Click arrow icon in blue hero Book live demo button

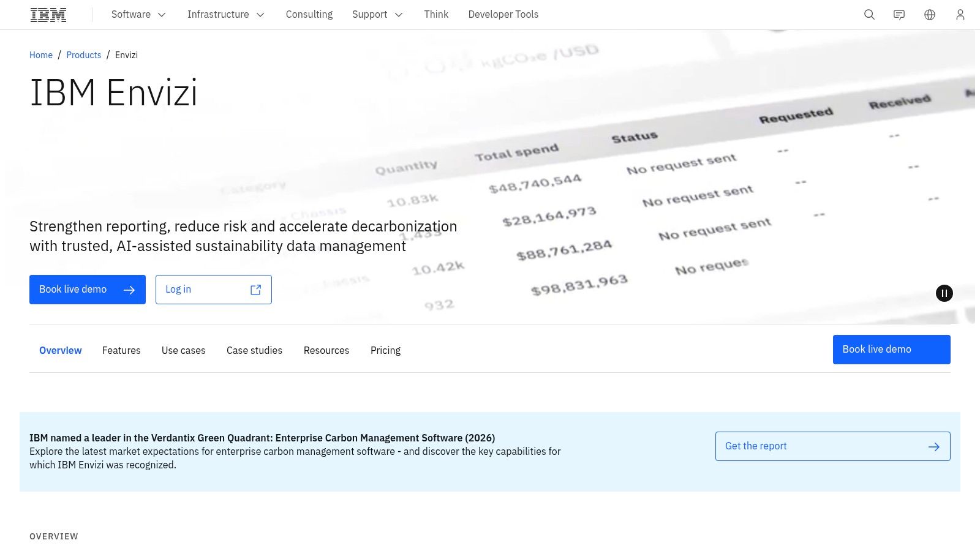click(129, 290)
